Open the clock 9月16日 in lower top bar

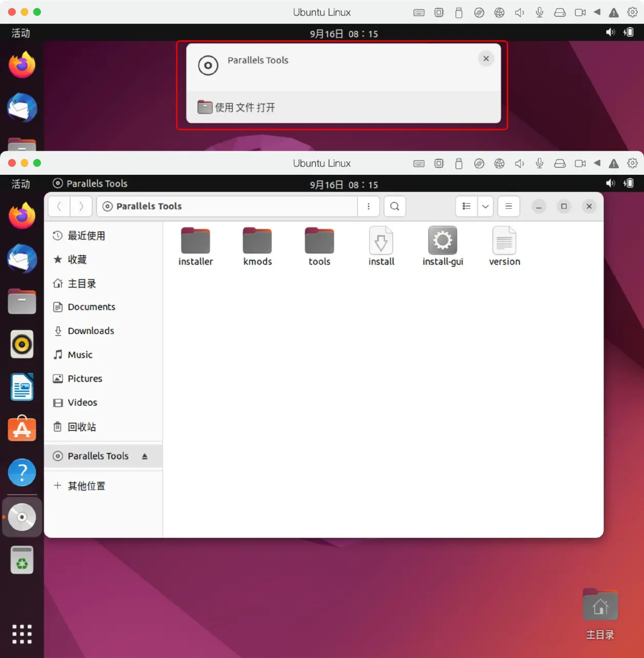tap(344, 185)
